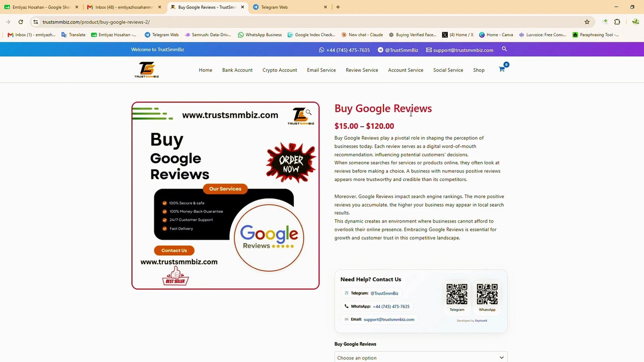This screenshot has height=362, width=644.
Task: Click Welcome to TrustSmmBiz text
Action: click(x=157, y=50)
